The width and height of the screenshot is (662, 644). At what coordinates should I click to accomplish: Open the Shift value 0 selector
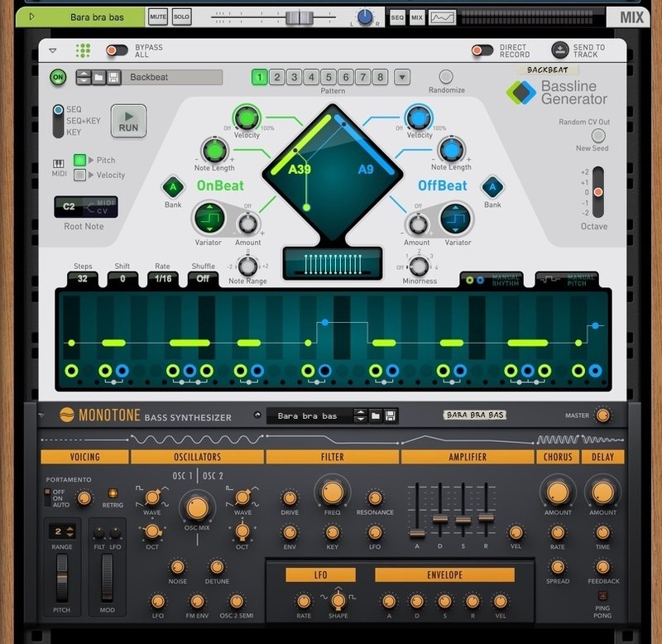click(x=122, y=279)
